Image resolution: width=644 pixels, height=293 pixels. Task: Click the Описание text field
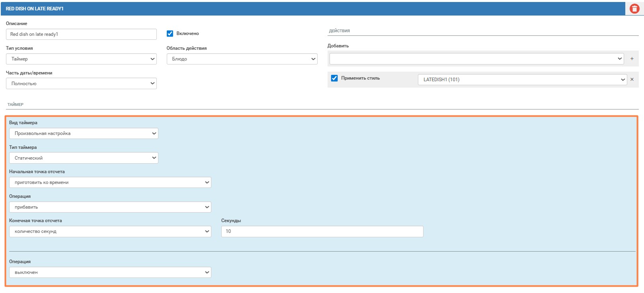pyautogui.click(x=81, y=34)
